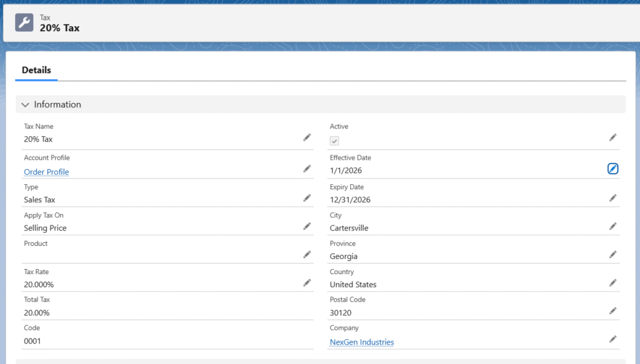Screen dimensions: 640x364
Task: Toggle the Active checkbox
Action: point(334,141)
